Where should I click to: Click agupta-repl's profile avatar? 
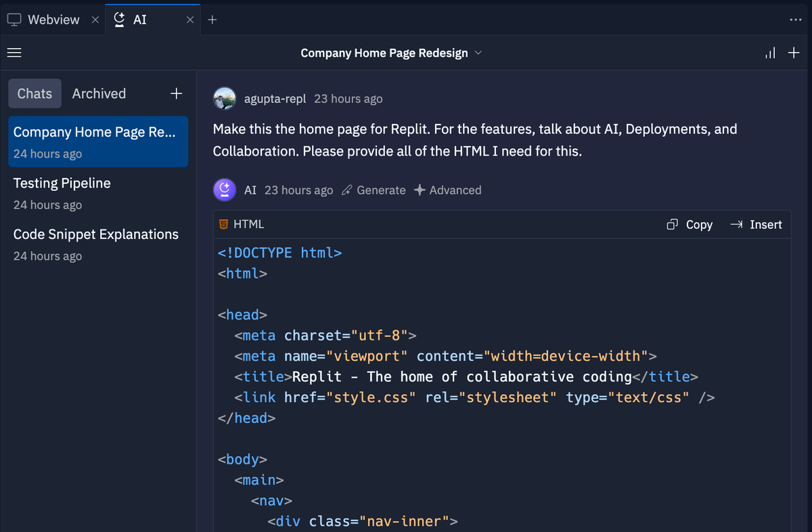225,99
